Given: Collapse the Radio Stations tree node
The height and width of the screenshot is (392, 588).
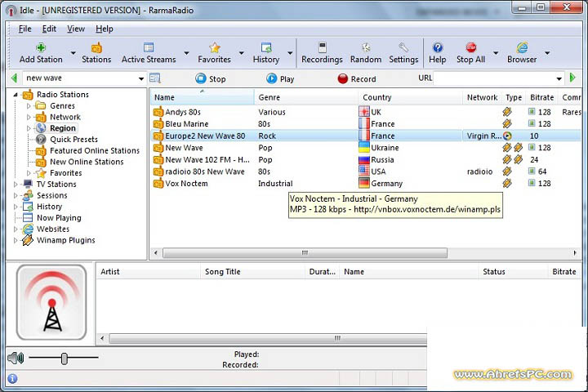Looking at the screenshot, I should [16, 95].
